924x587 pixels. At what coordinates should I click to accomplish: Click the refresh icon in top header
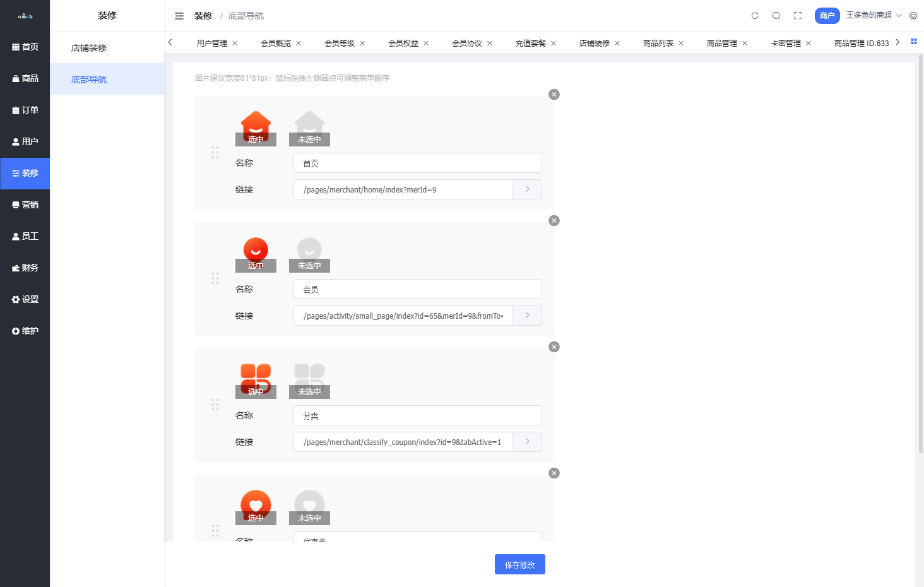(755, 16)
